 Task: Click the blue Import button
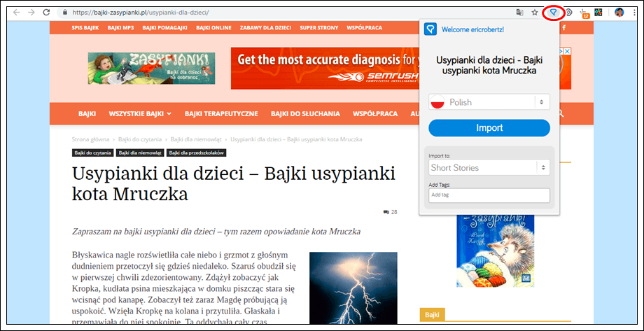click(489, 128)
